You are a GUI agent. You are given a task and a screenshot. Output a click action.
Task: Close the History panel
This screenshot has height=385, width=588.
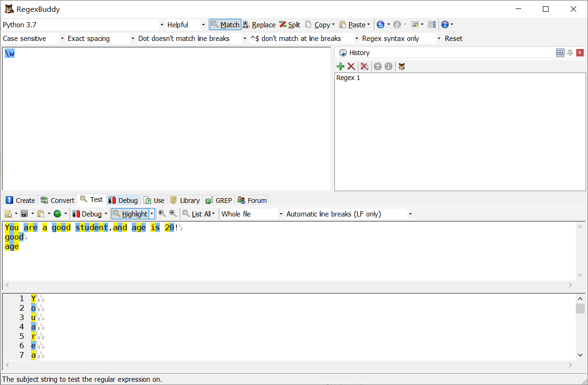coord(580,53)
